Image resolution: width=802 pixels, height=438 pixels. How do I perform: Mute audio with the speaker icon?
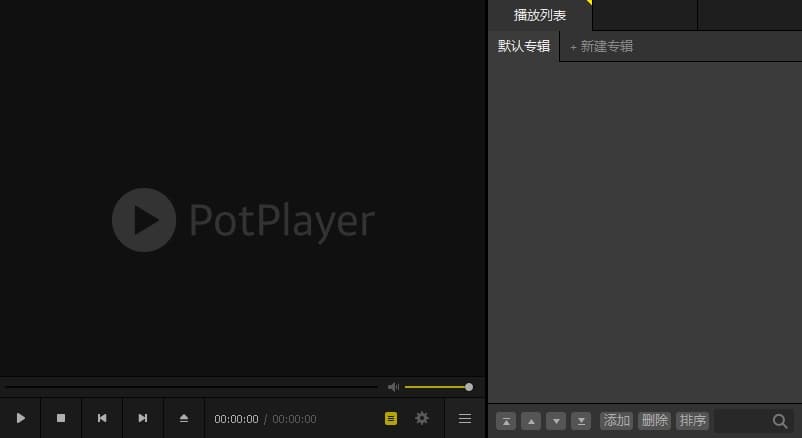tap(394, 387)
